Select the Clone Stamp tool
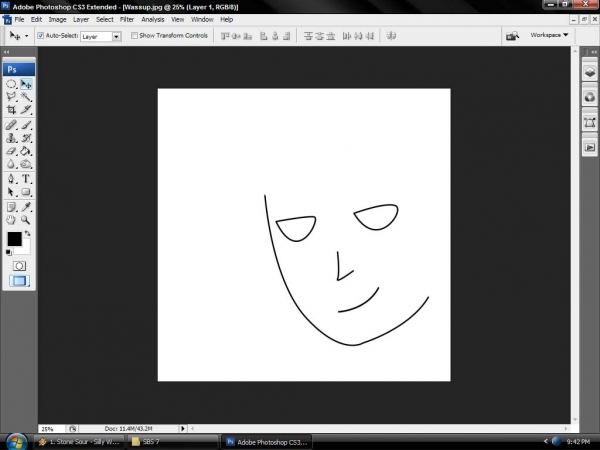600x450 pixels. (x=11, y=138)
